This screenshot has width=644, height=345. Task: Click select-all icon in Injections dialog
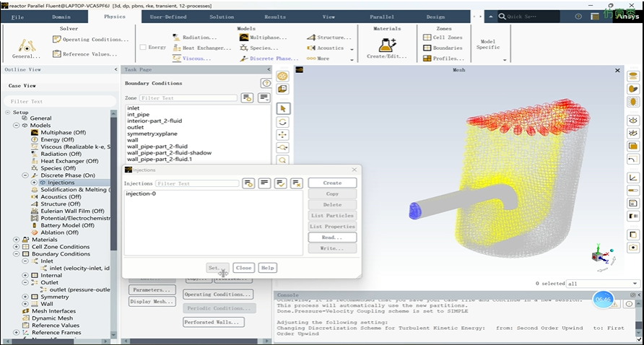[281, 183]
